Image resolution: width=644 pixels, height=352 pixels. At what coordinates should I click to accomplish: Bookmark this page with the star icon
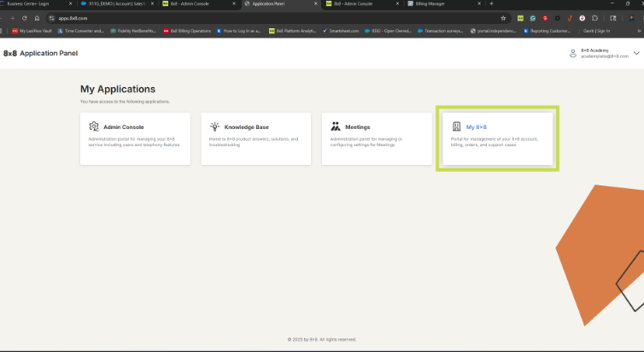click(x=503, y=17)
